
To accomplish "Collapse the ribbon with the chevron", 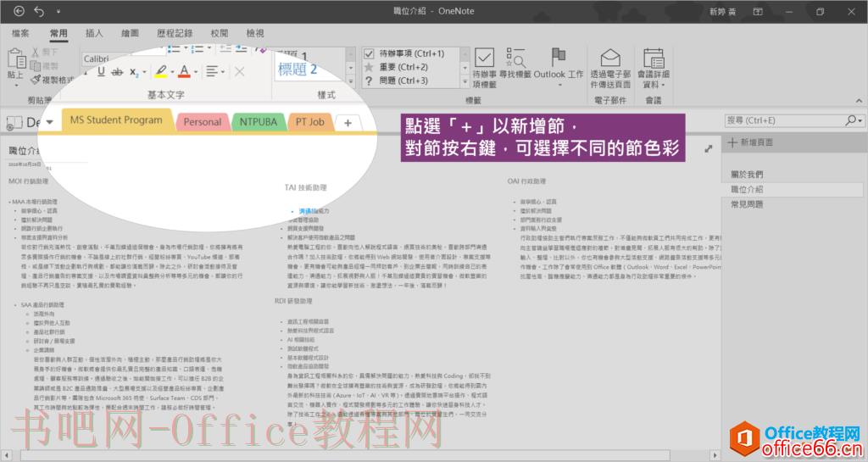I will (859, 101).
